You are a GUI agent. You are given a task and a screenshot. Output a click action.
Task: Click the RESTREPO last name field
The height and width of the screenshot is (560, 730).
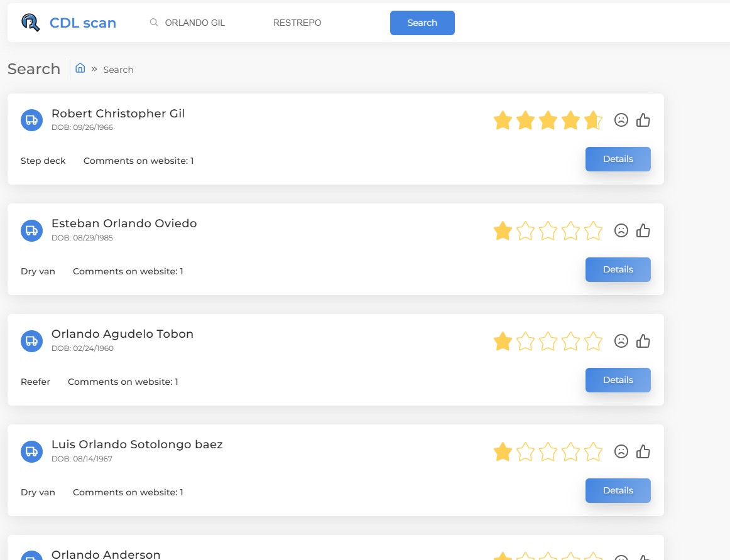(314, 23)
